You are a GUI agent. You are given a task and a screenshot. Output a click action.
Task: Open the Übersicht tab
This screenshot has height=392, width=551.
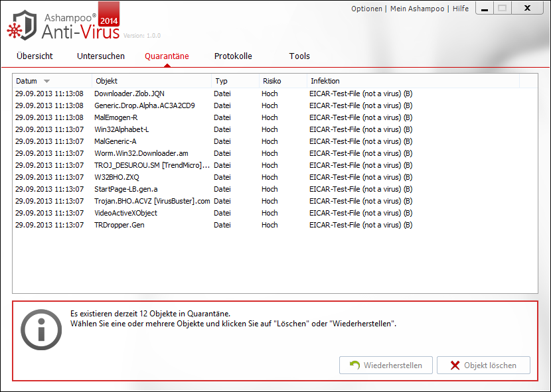click(35, 56)
